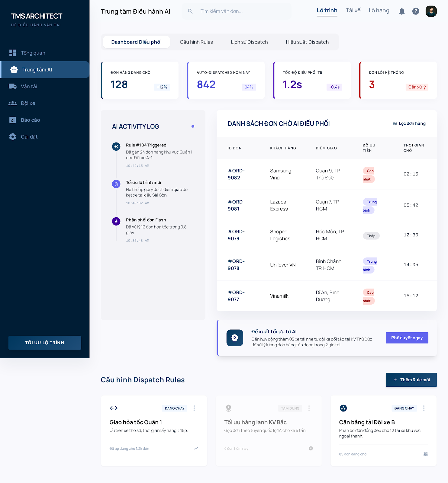Screen dimensions: 448x483
Task: Click the Vận tải truck icon
Action: point(12,86)
